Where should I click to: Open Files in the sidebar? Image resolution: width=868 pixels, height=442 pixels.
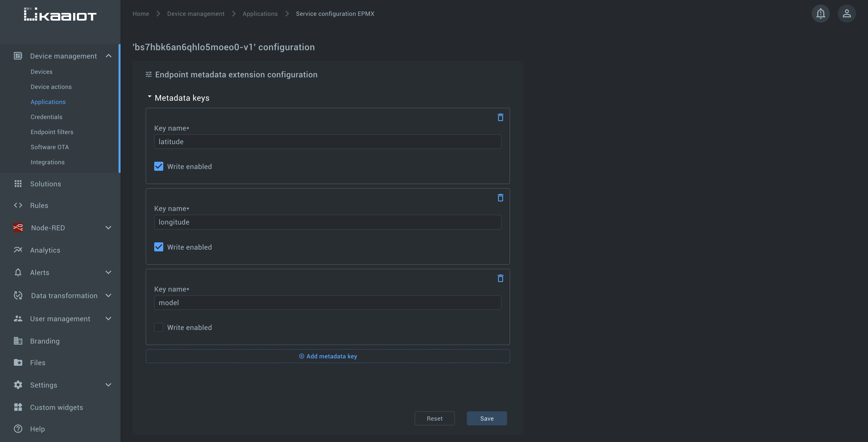pos(38,362)
